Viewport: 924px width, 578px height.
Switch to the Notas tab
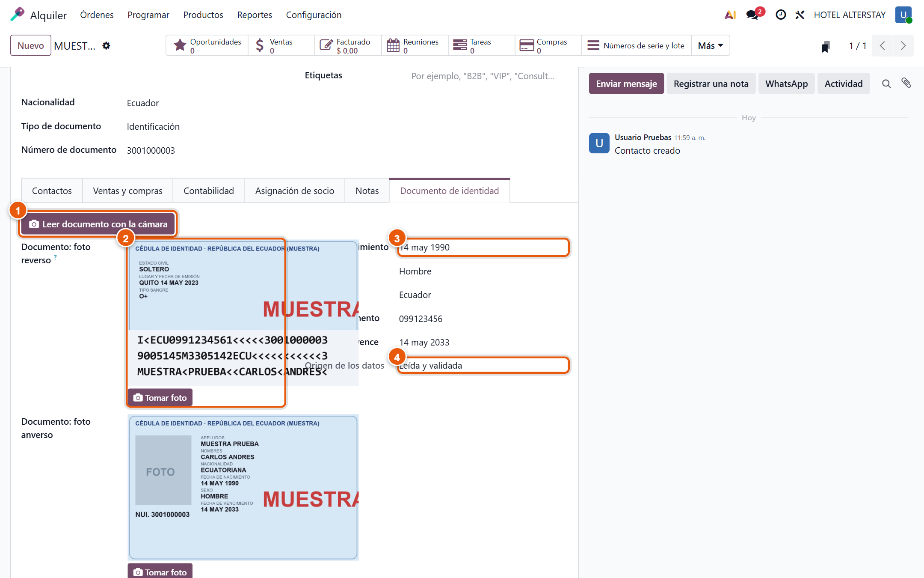367,191
